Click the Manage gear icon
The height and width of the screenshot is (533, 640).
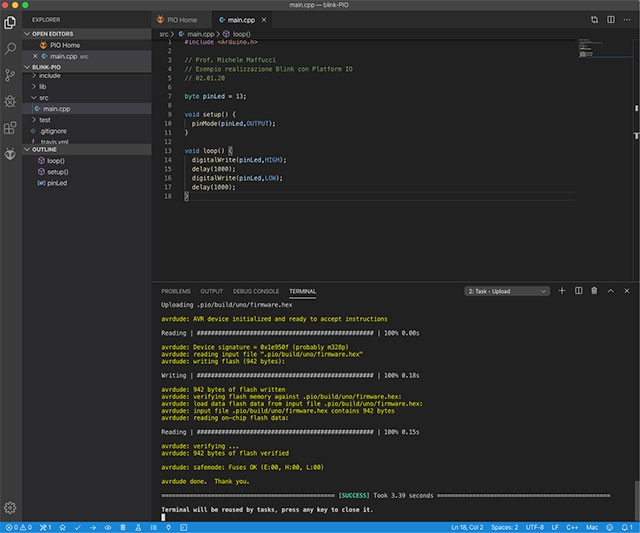(10, 508)
